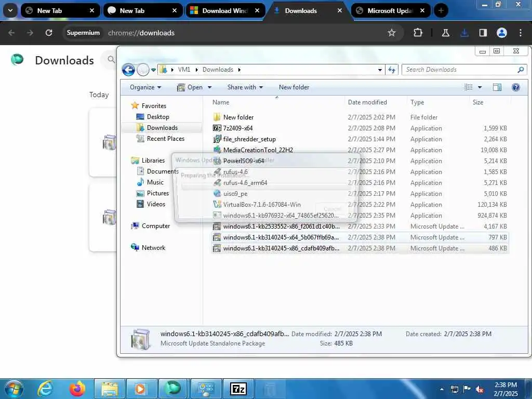Expand the view options dropdown arrow
The height and width of the screenshot is (399, 532).
480,87
